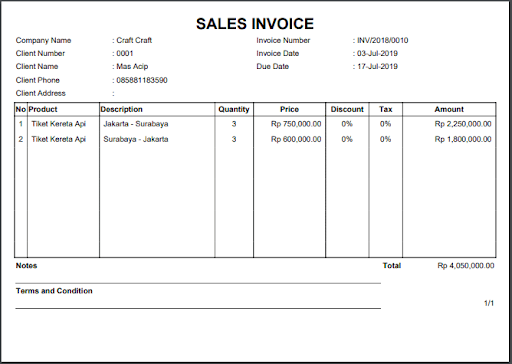Screen dimensions: 512x364
Task: Select company name value Craft Craft
Action: [134, 40]
